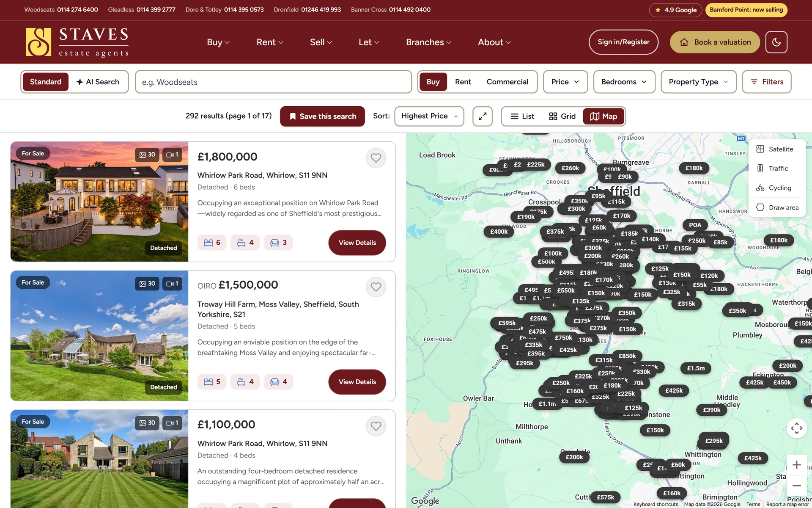812x508 pixels.
Task: Select the Buy listing type
Action: tap(433, 82)
